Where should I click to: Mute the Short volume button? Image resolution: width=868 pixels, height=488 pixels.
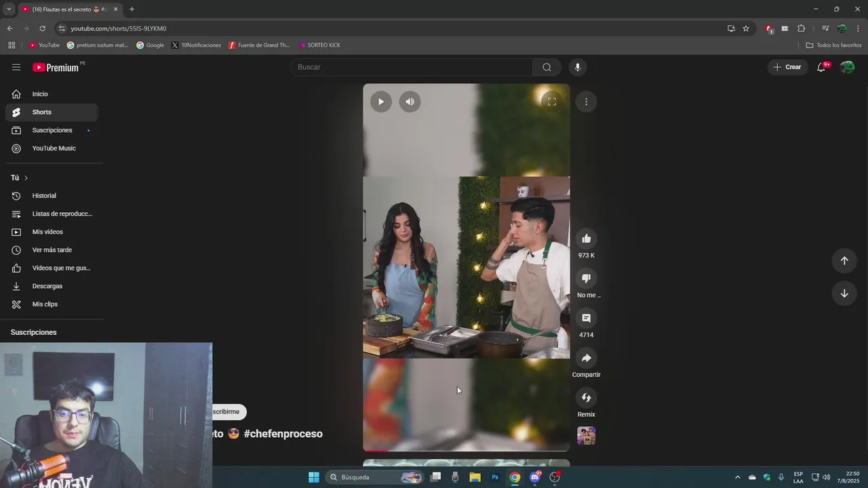[410, 102]
